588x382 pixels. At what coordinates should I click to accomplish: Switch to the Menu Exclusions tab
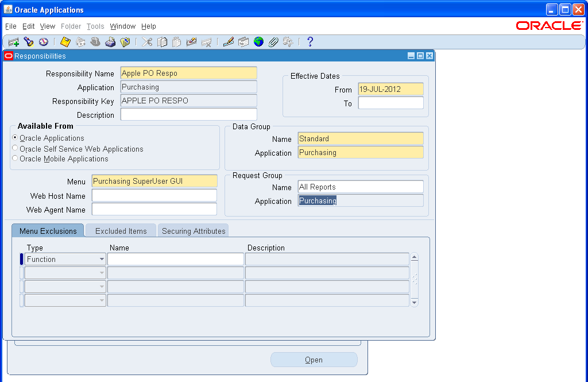(x=48, y=231)
